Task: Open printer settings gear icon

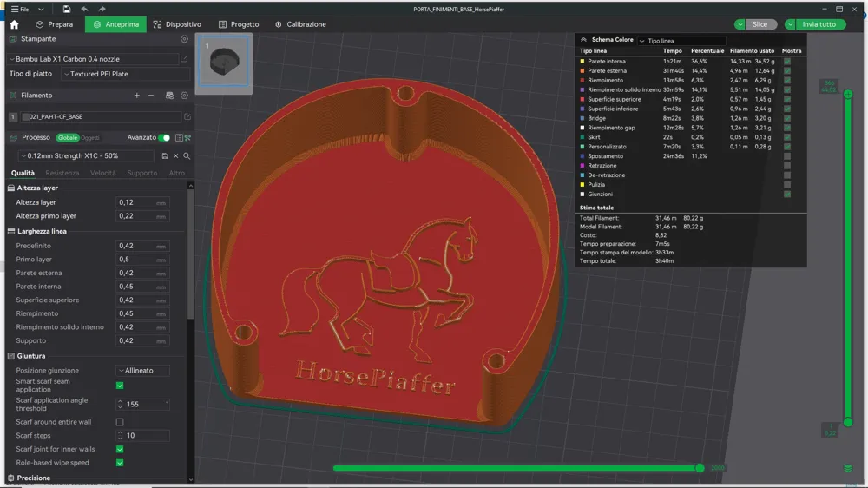Action: [x=184, y=39]
